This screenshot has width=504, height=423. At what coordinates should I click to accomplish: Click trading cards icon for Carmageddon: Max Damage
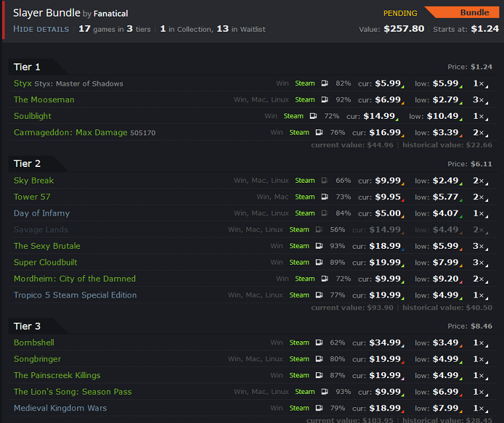(319, 133)
